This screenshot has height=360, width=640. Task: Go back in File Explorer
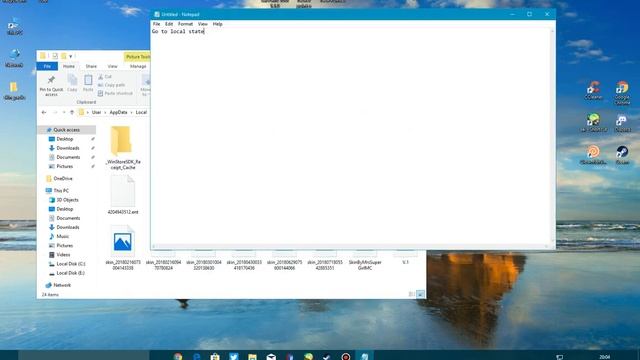click(x=44, y=112)
